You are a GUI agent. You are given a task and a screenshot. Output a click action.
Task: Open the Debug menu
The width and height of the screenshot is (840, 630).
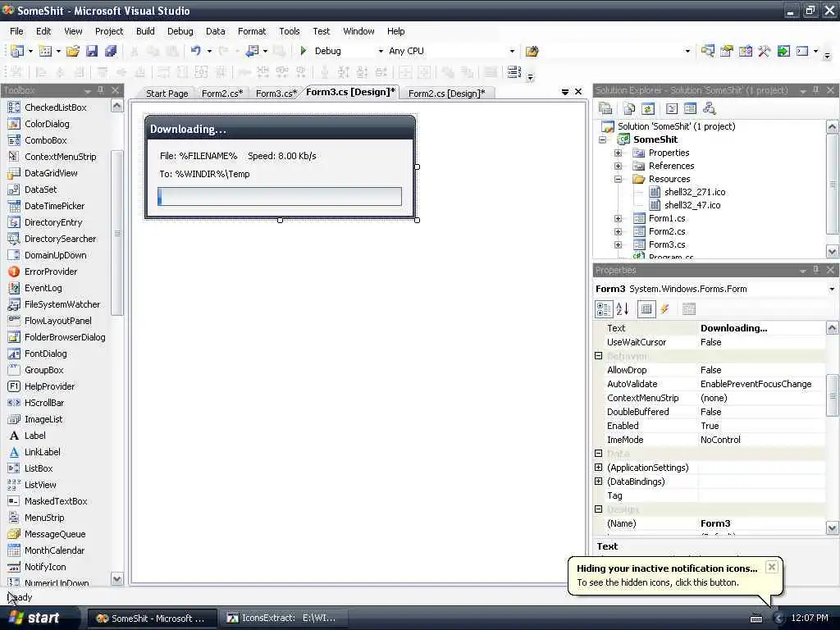180,31
